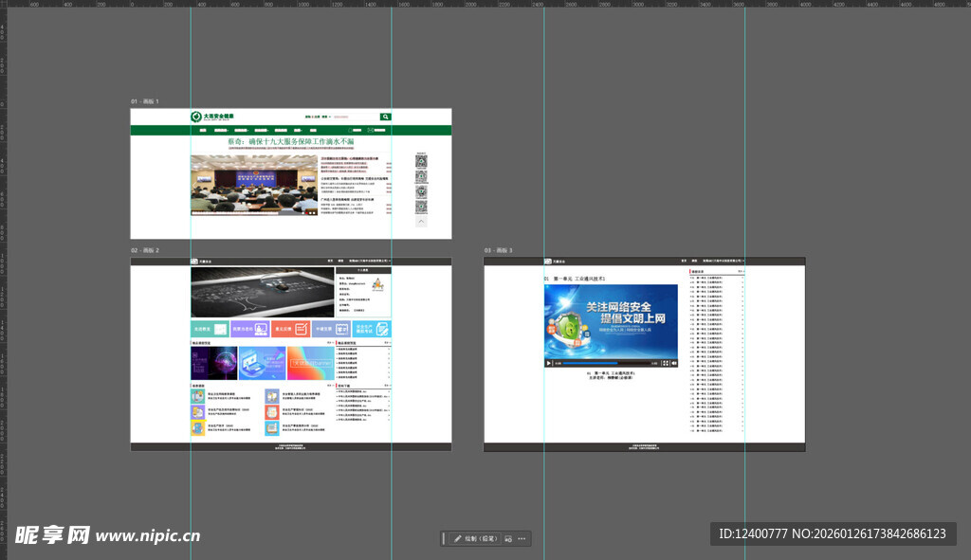This screenshot has width=971, height=560.
Task: Toggle fullscreen on the video player
Action: coord(666,363)
